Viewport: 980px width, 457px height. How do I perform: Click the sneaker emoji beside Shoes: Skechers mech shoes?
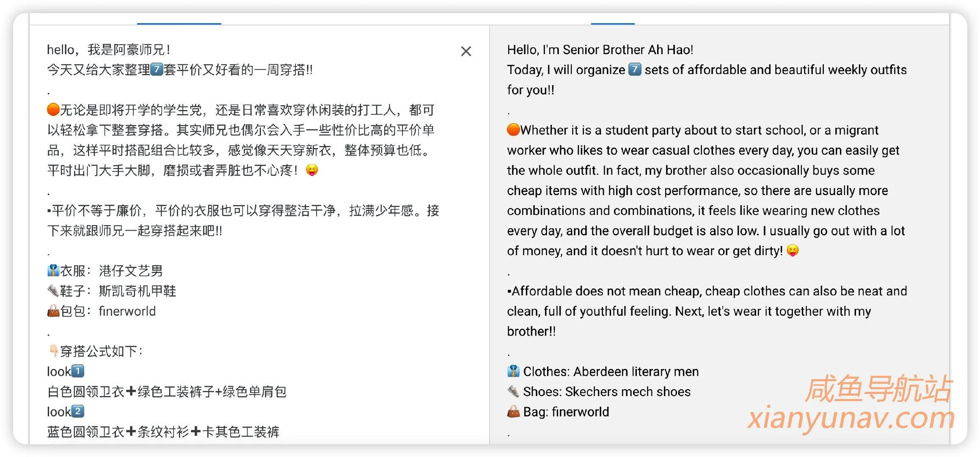point(513,391)
